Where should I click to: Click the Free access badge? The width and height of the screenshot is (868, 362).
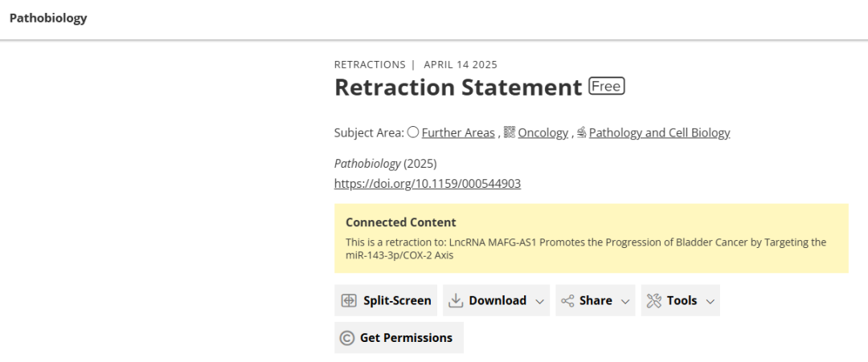[607, 86]
